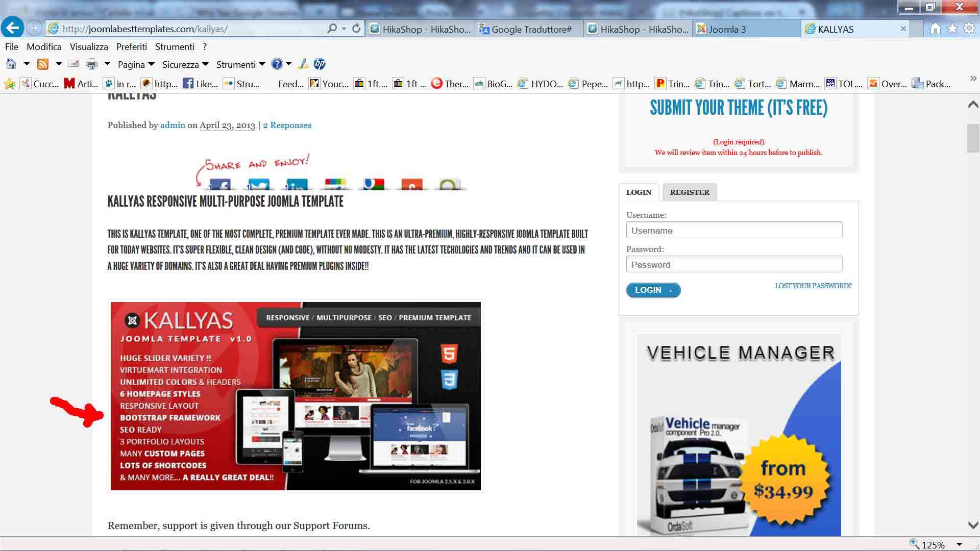Click the HP logo toolbar icon
Viewport: 980px width, 551px height.
pos(320,64)
